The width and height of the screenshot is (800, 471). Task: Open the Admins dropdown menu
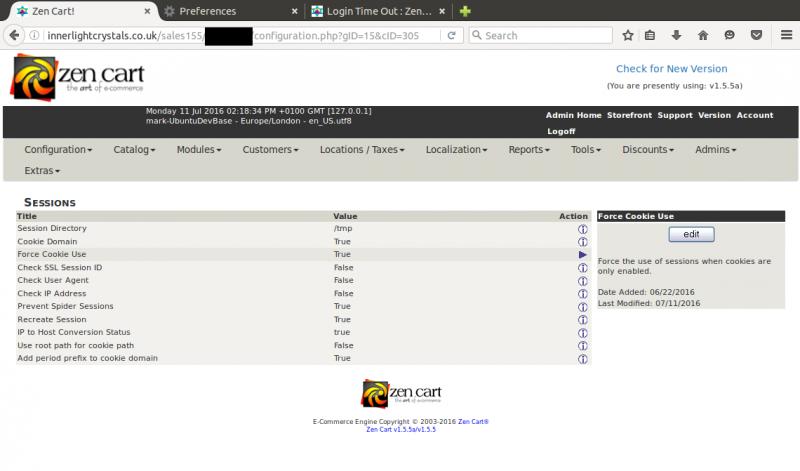point(715,150)
